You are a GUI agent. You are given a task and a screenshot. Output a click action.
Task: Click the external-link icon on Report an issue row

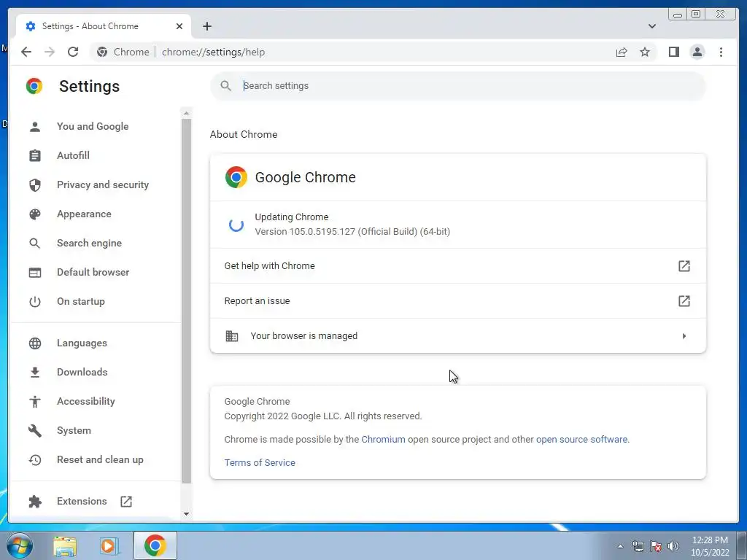tap(684, 301)
